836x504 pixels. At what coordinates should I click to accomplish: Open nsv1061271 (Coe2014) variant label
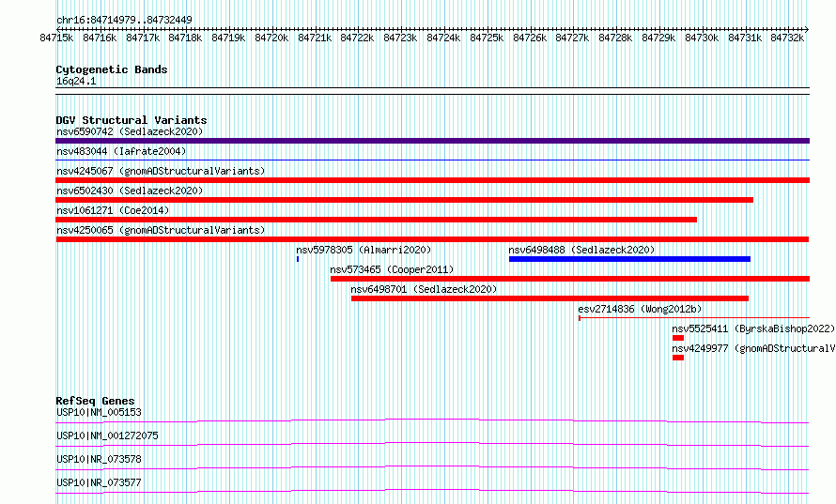click(x=113, y=210)
